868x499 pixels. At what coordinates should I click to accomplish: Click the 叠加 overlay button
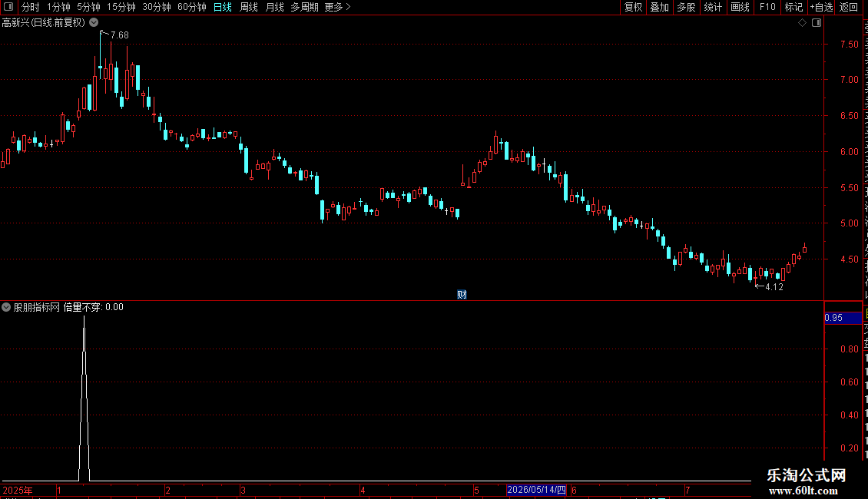tap(659, 7)
